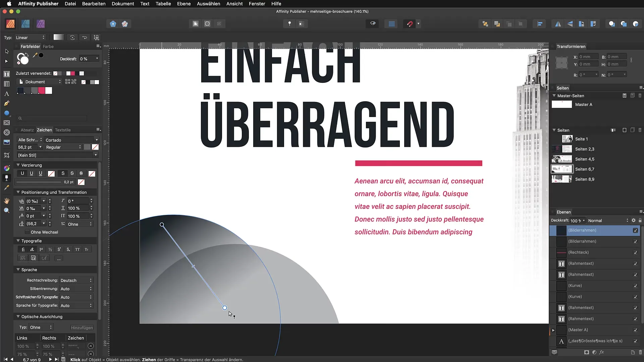The height and width of the screenshot is (362, 644).
Task: Toggle visibility of Master A layer
Action: click(635, 330)
